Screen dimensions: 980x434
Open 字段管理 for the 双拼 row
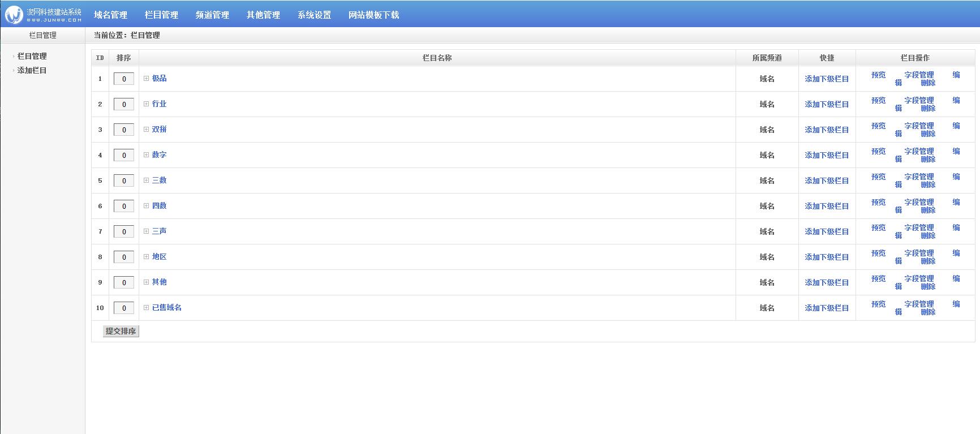click(919, 126)
